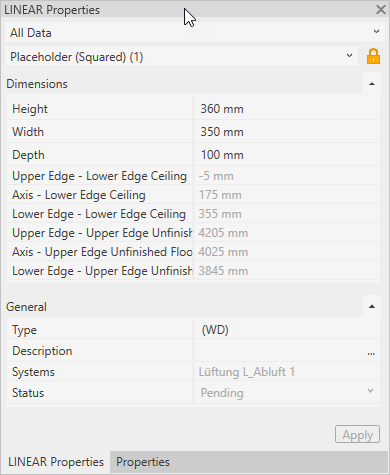
Task: Select the Axis - Lower Edge Ceiling row
Action: (193, 195)
